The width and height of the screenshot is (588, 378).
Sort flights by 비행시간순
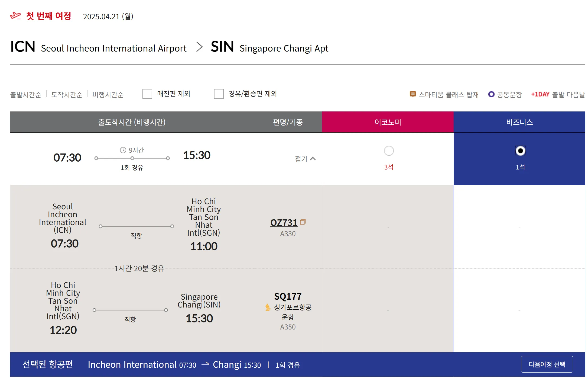pyautogui.click(x=108, y=95)
